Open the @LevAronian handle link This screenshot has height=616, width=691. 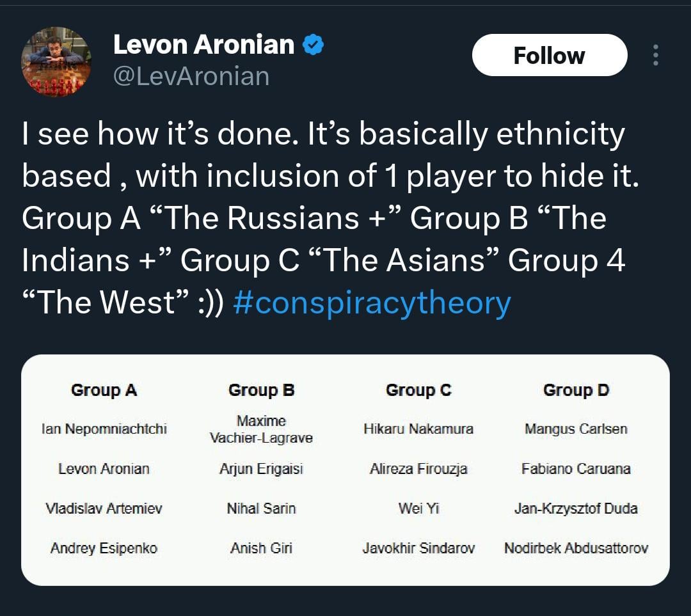point(191,76)
